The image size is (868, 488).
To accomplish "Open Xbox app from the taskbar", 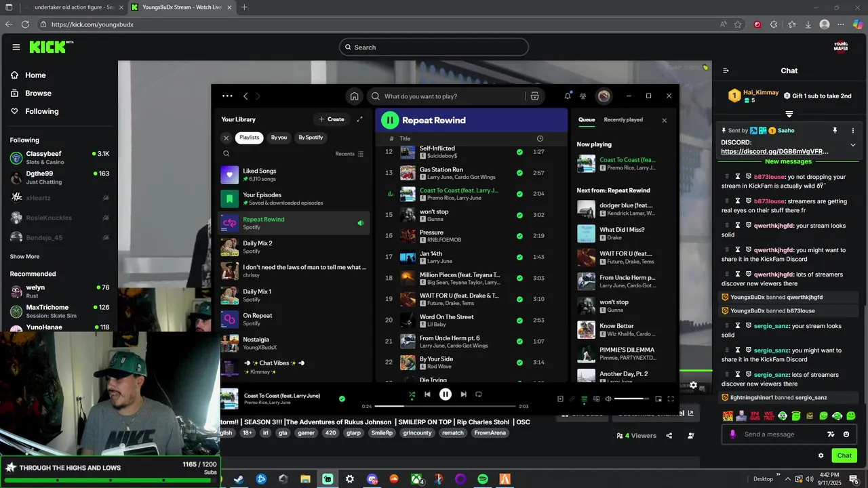I will tap(416, 479).
